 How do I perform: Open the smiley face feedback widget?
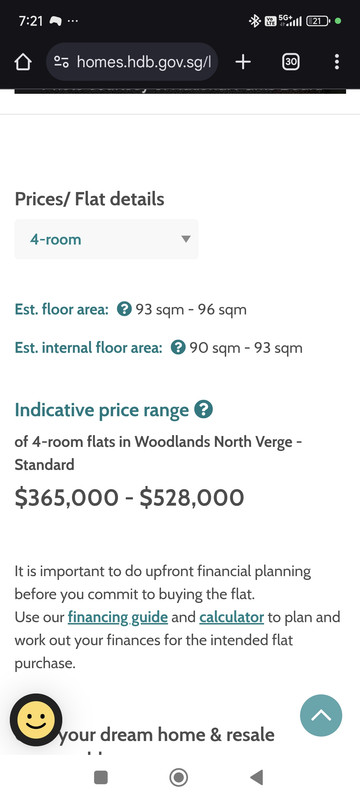pyautogui.click(x=36, y=720)
